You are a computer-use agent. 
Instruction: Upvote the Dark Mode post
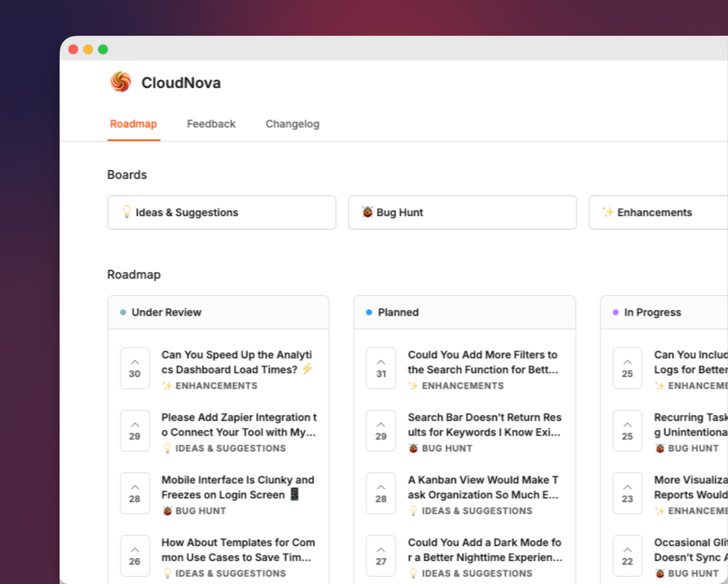pyautogui.click(x=382, y=556)
